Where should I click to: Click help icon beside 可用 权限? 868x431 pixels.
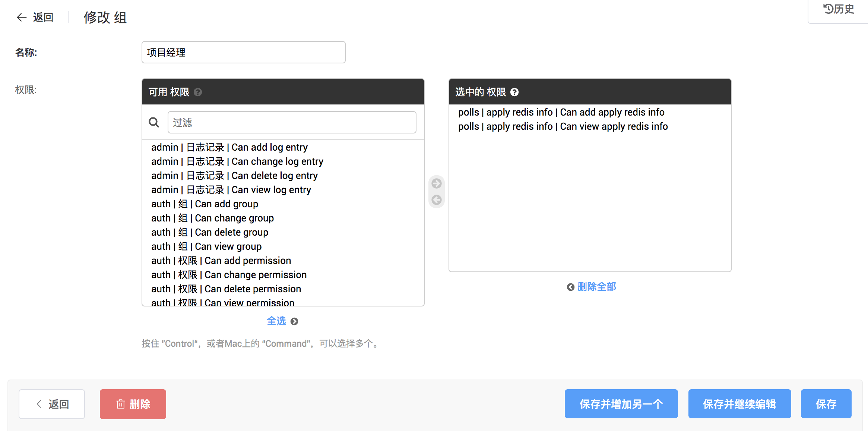(x=198, y=92)
